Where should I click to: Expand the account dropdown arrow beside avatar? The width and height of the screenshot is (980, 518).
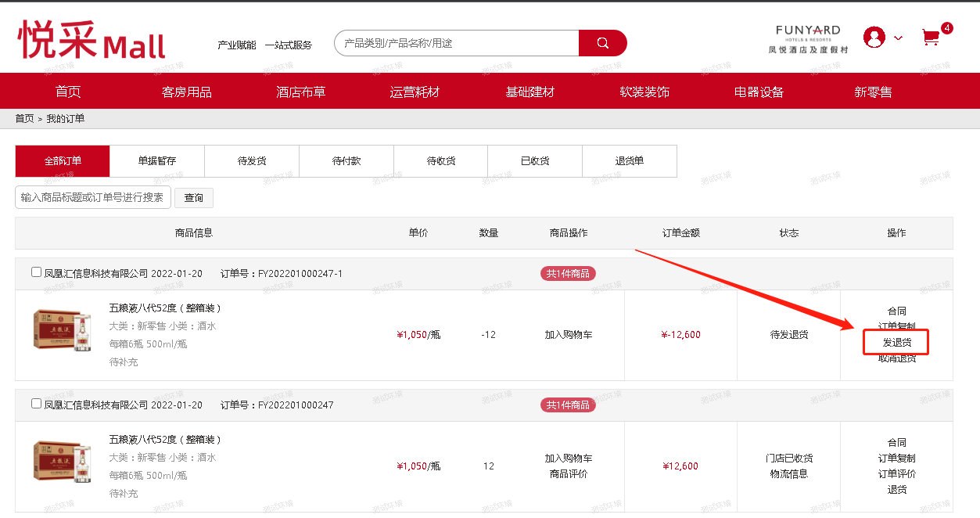coord(898,38)
